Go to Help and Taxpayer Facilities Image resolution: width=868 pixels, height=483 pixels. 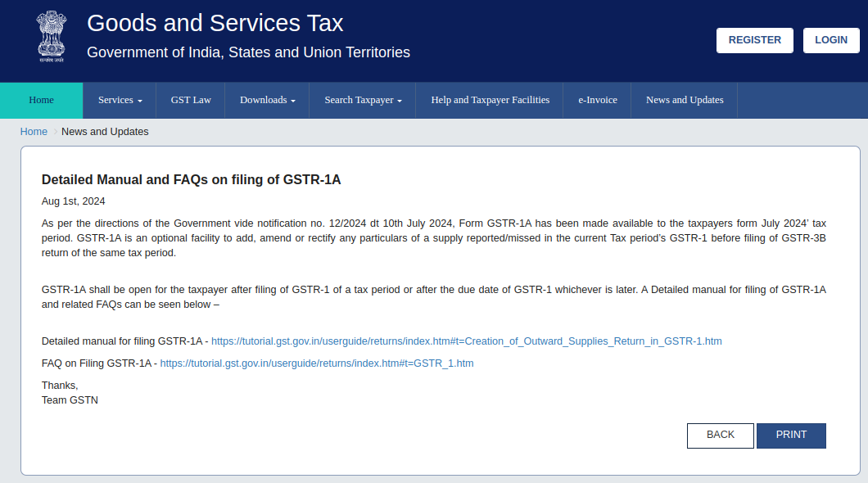(x=490, y=100)
